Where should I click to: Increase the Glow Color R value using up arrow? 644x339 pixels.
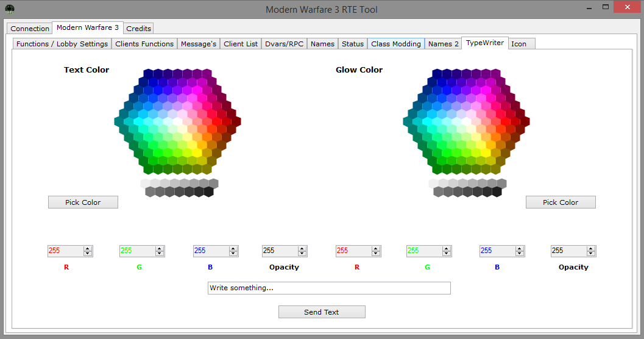coord(375,249)
